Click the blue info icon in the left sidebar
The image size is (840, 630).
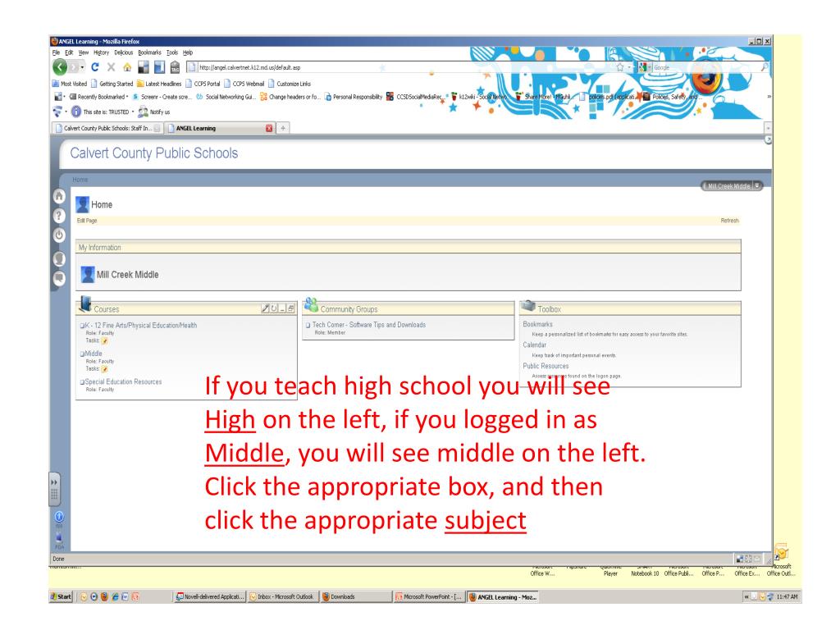(x=59, y=517)
